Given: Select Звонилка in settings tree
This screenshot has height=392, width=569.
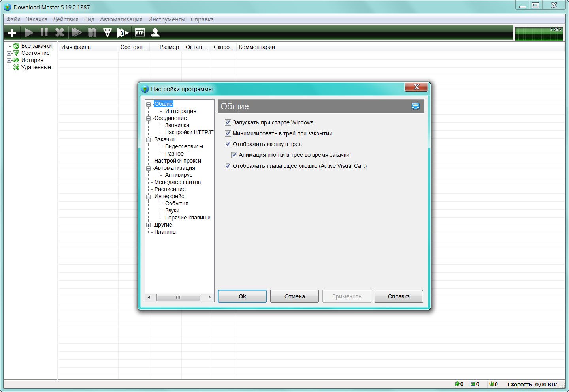Looking at the screenshot, I should 177,125.
